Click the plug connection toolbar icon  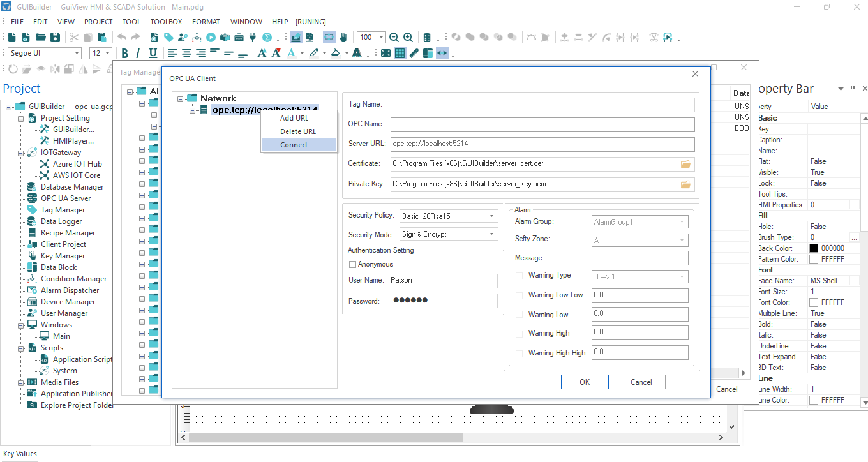(x=252, y=37)
